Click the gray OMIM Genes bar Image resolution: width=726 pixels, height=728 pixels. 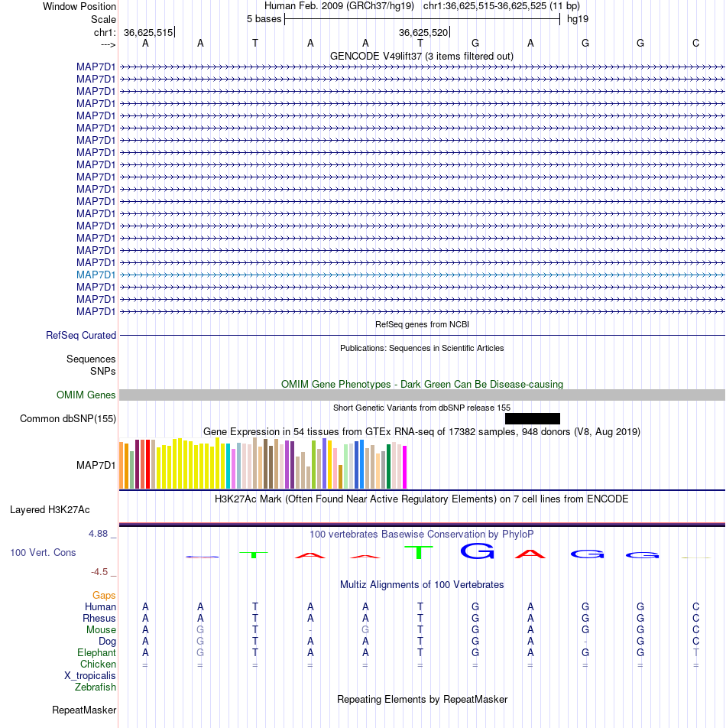point(422,395)
